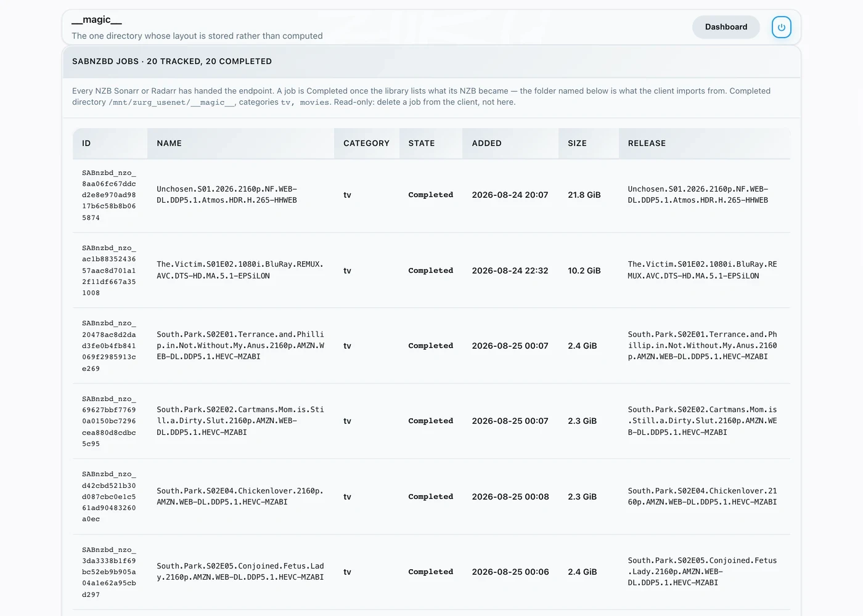Select South.Park.S02E01 Terrance name cell

click(x=240, y=346)
